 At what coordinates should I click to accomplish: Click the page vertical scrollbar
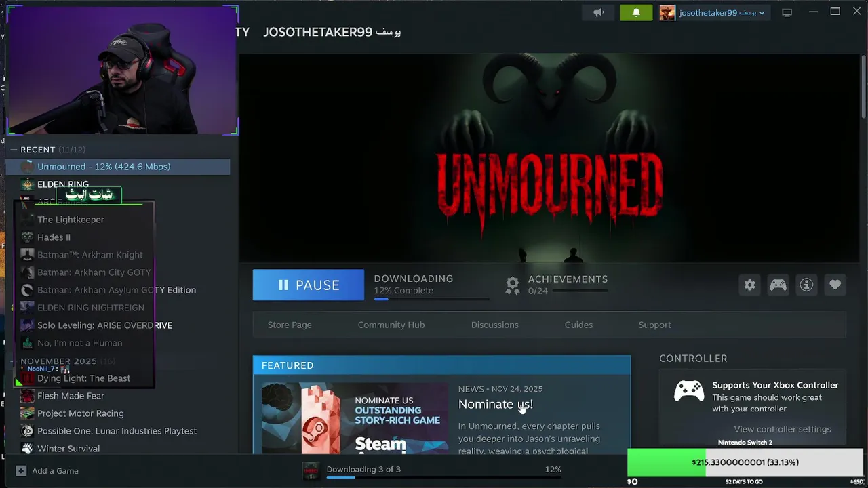pyautogui.click(x=863, y=88)
